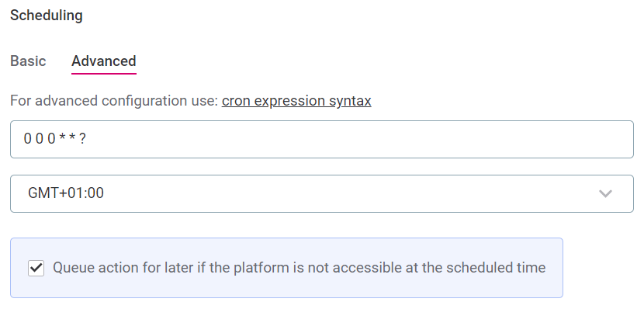Click the chevron arrow in timezone selector

[x=605, y=193]
